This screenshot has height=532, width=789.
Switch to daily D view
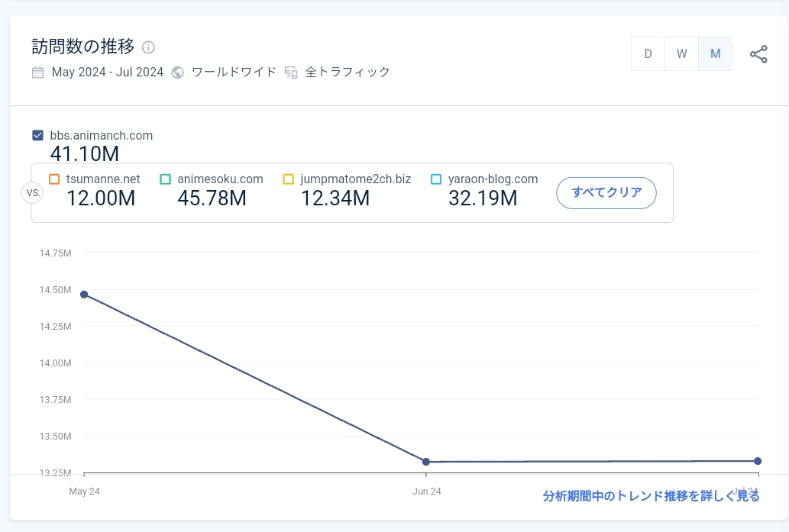648,54
